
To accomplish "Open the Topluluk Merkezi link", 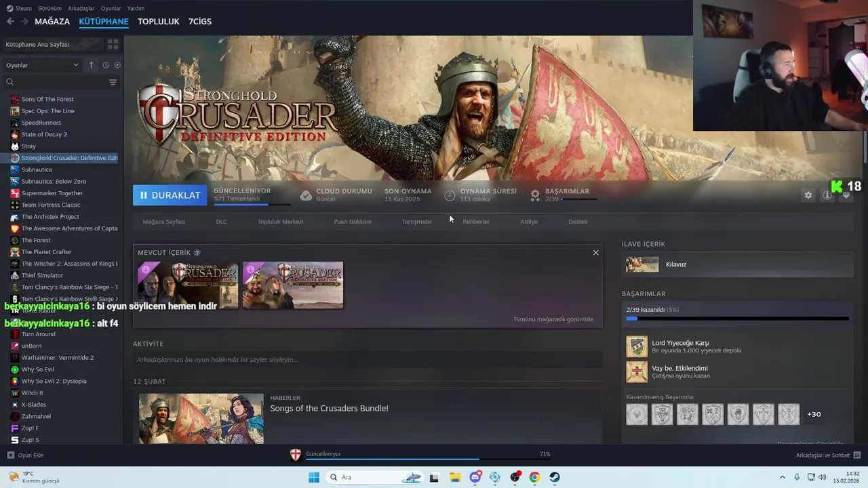I will [280, 222].
